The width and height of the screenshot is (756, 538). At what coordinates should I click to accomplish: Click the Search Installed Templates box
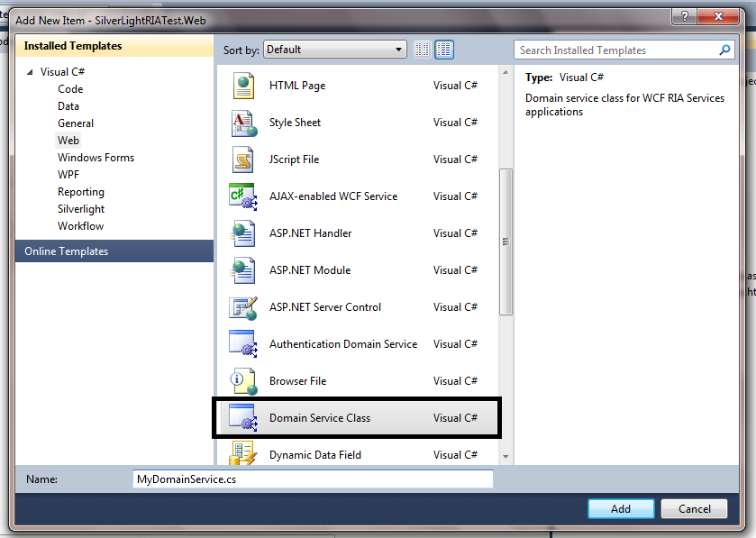[x=624, y=50]
